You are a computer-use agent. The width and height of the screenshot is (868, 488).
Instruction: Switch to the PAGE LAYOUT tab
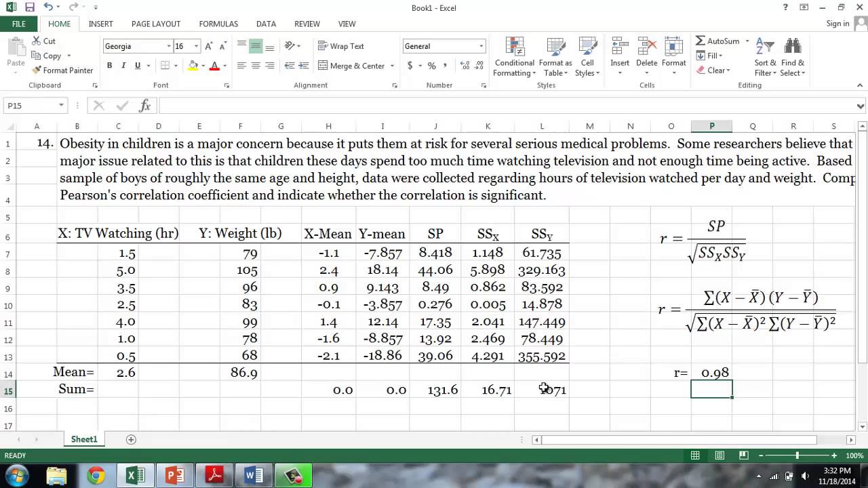point(156,24)
